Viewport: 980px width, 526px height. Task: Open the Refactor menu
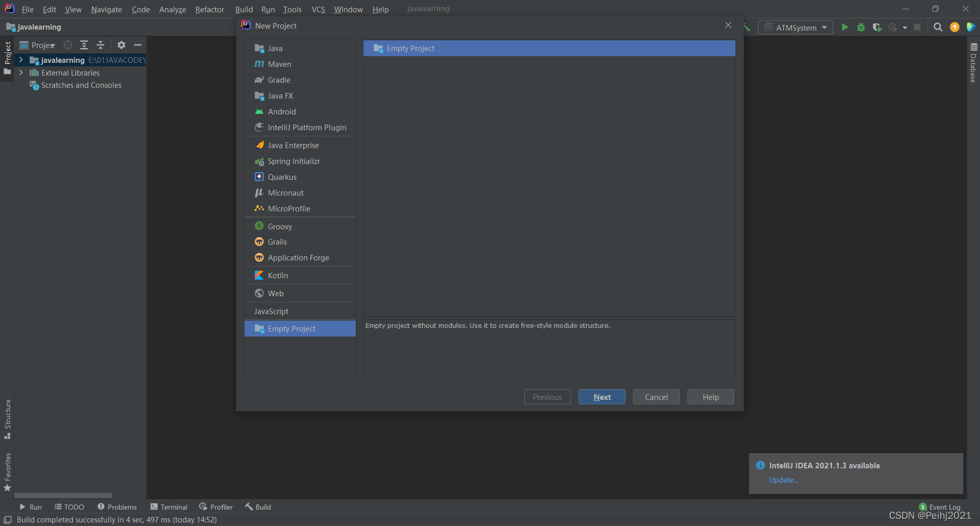click(209, 9)
